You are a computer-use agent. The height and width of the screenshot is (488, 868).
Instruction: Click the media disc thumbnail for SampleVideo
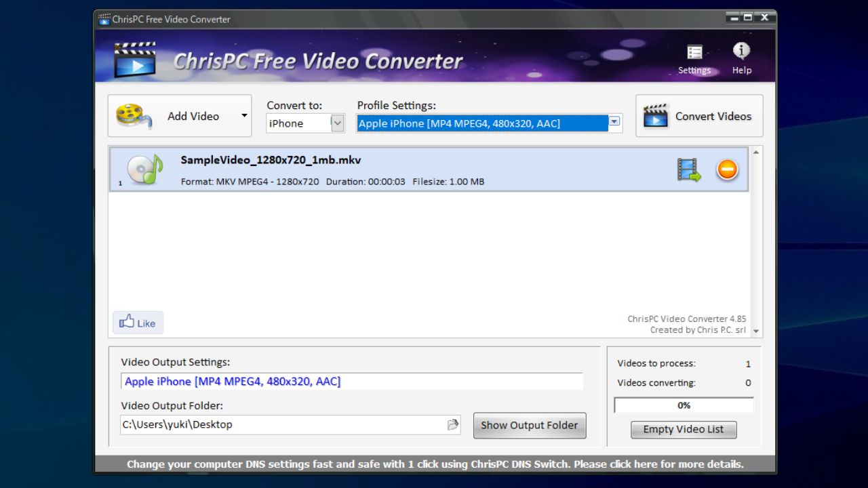(x=144, y=169)
